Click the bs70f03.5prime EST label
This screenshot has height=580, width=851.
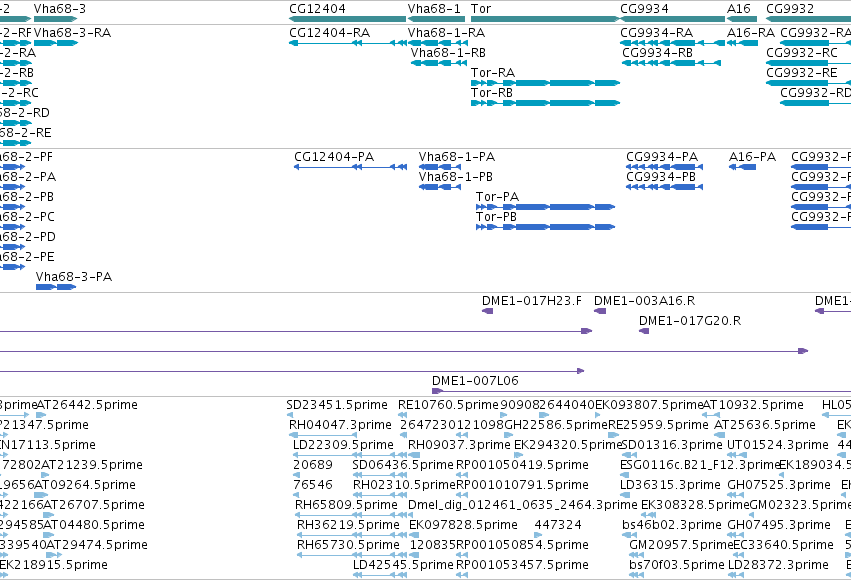677,565
